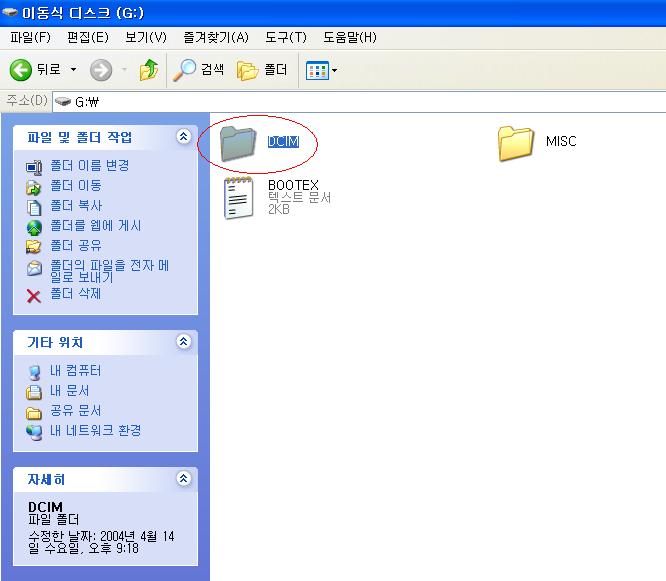Image resolution: width=666 pixels, height=581 pixels.
Task: Click the 자세히 panel header text
Action: (46, 479)
